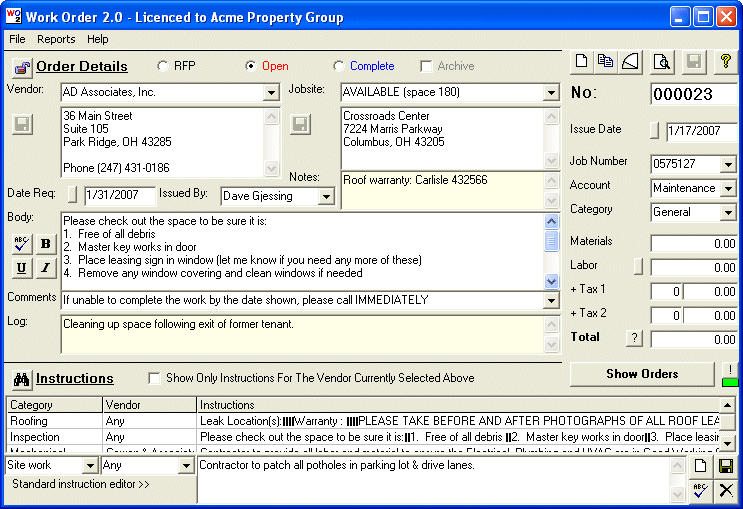Open the Reports menu
The width and height of the screenshot is (743, 509).
coord(56,39)
